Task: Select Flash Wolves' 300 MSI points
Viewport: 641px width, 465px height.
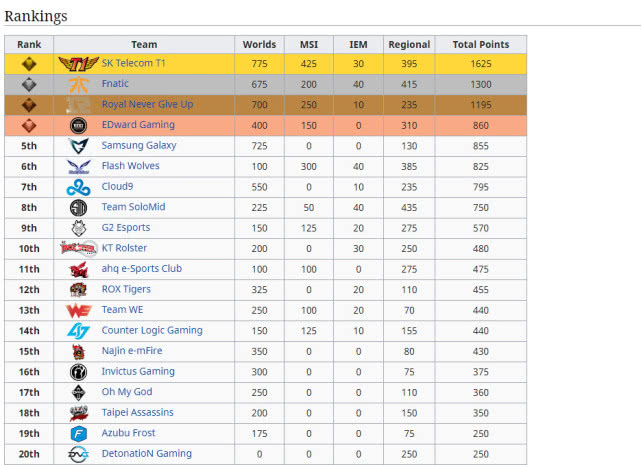Action: coord(309,166)
